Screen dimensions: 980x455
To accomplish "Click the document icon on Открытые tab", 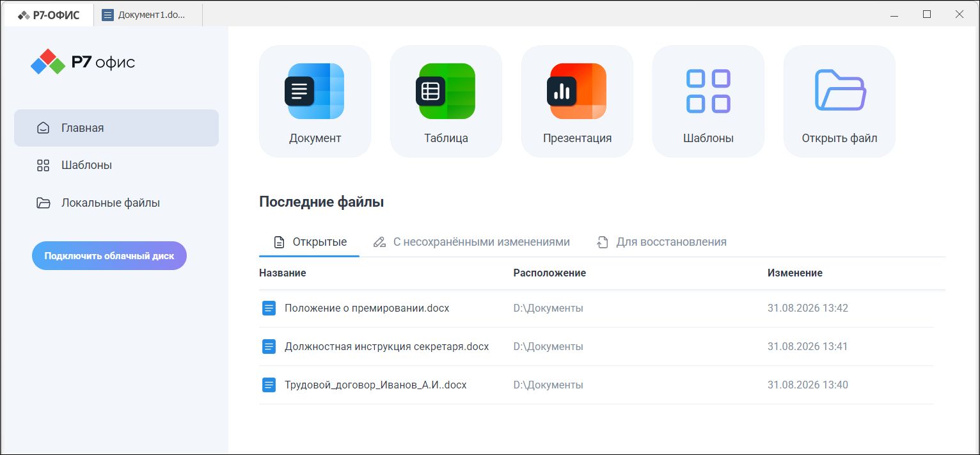I will coord(279,243).
